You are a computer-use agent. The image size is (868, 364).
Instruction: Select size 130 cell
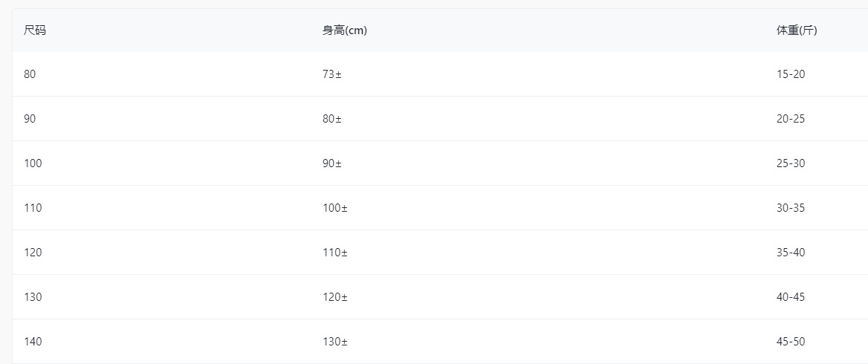(x=33, y=297)
